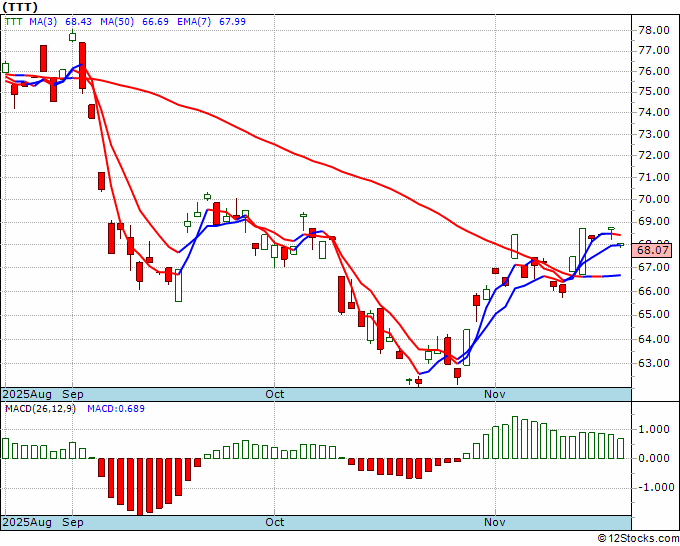This screenshot has width=680, height=546.
Task: Click Nov on the price chart date axis
Action: (495, 394)
